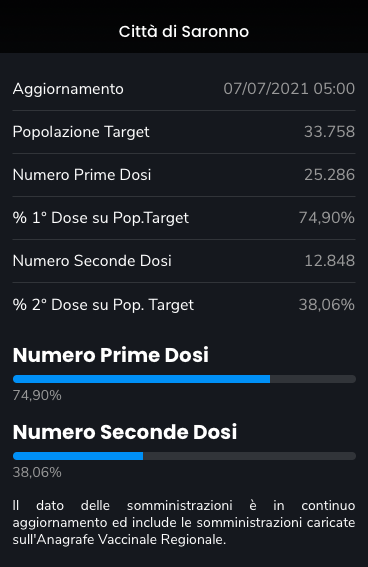Click the 38,06% value in table
The width and height of the screenshot is (368, 567).
coord(326,305)
